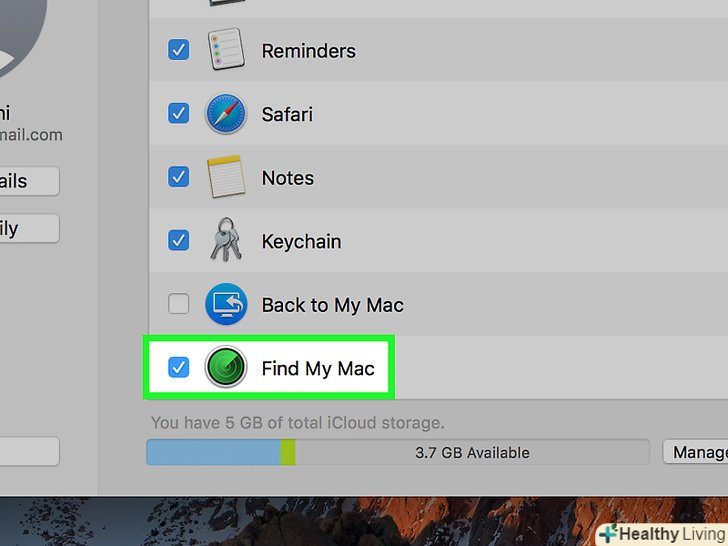This screenshot has height=546, width=728.
Task: Disable Safari syncing checkbox
Action: tap(178, 114)
